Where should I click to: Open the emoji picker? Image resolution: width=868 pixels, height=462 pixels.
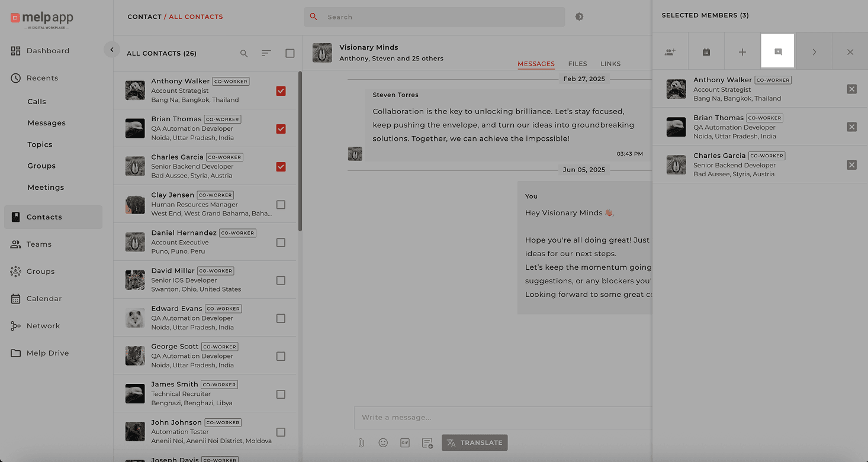coord(383,442)
